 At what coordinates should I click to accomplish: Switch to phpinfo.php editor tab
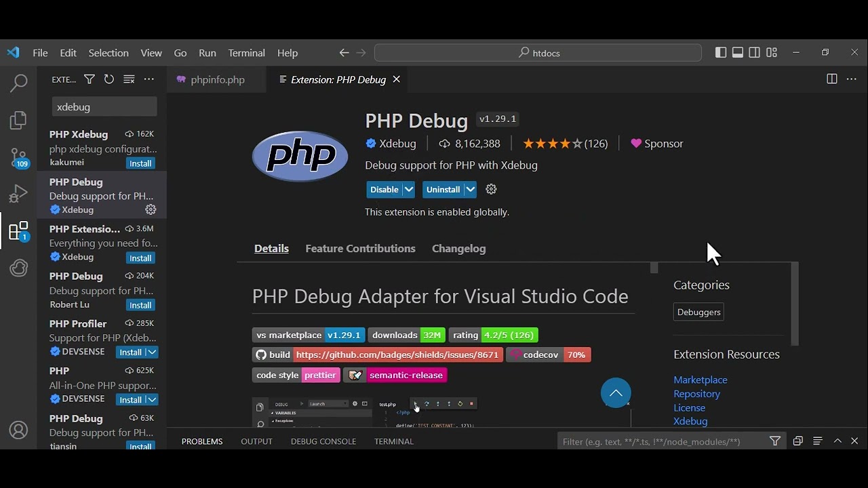tap(217, 79)
